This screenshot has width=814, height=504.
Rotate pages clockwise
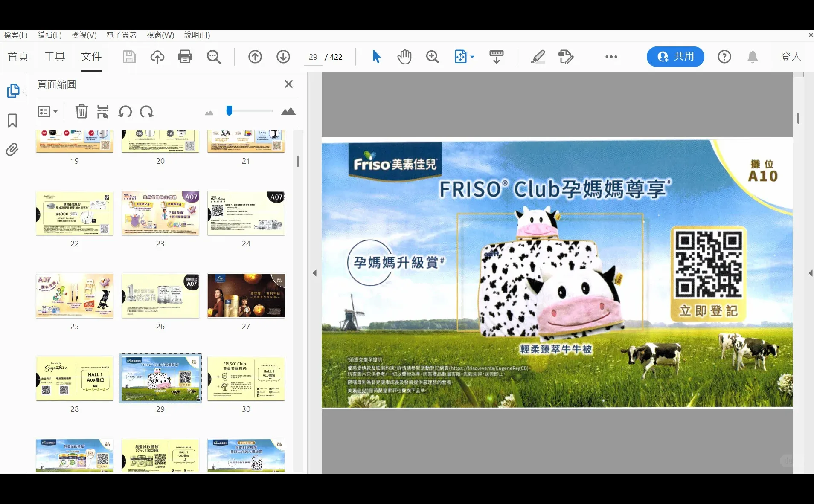[147, 112]
